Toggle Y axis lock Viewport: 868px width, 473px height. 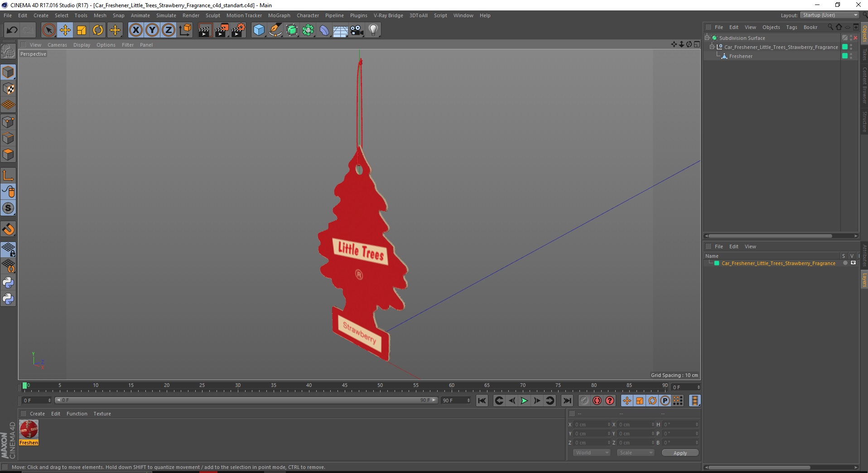point(152,30)
